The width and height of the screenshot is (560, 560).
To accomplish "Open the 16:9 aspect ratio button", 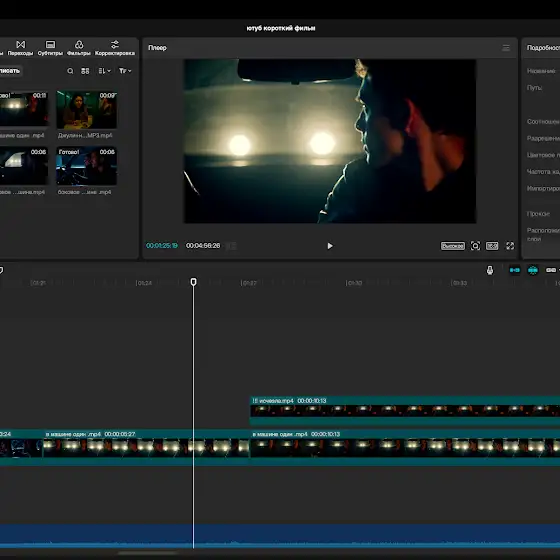I will point(492,246).
